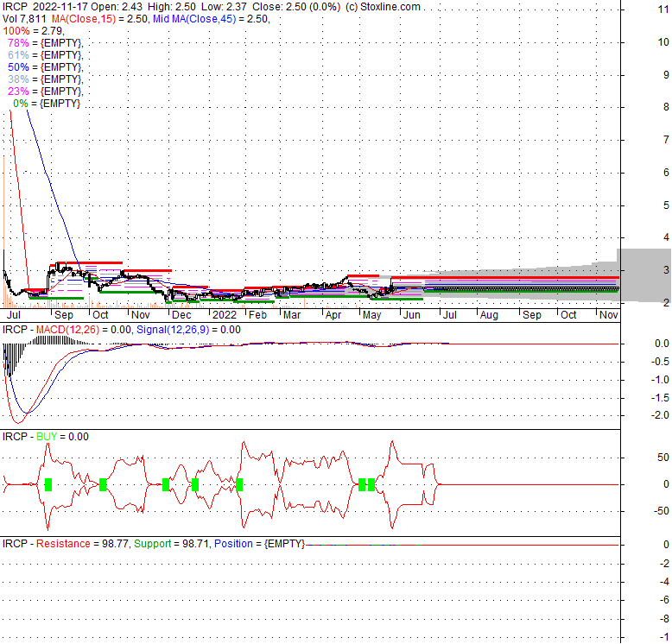This screenshot has height=644, width=672.
Task: Click the blue Position = {EMPTY} label
Action: point(259,544)
